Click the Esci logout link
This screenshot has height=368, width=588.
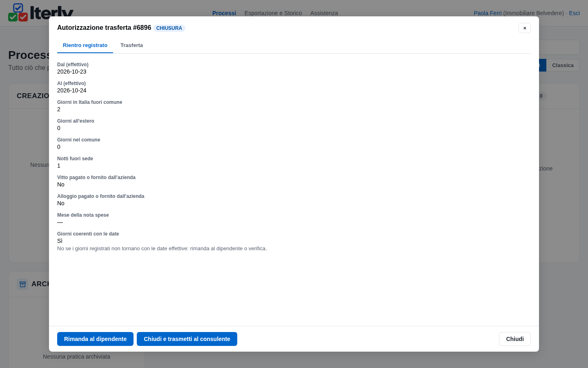pos(574,13)
